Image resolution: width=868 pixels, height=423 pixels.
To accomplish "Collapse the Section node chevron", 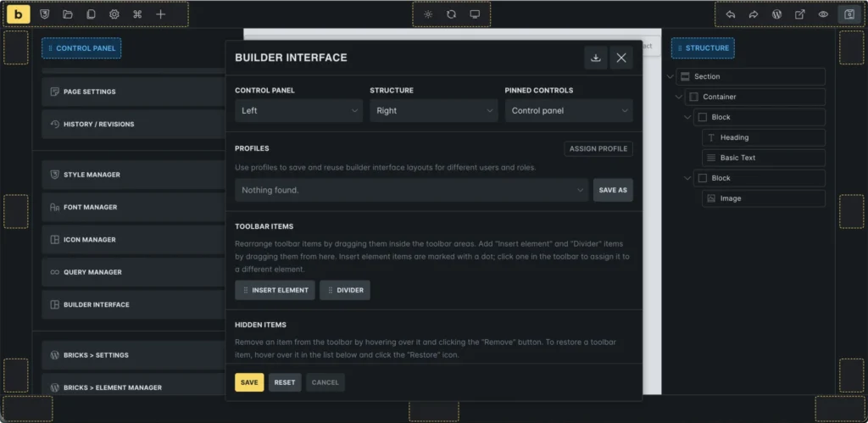I will coord(670,76).
